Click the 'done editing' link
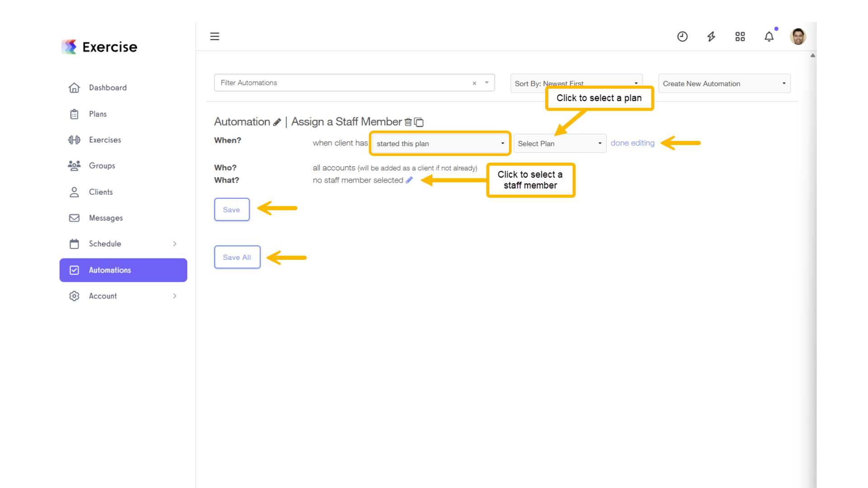868x488 pixels. [632, 143]
